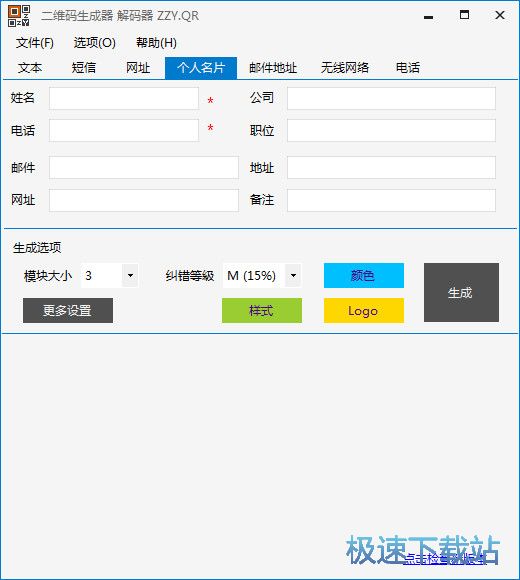Switch to the 无线网络 tab
Image resolution: width=520 pixels, height=580 pixels.
[x=345, y=68]
